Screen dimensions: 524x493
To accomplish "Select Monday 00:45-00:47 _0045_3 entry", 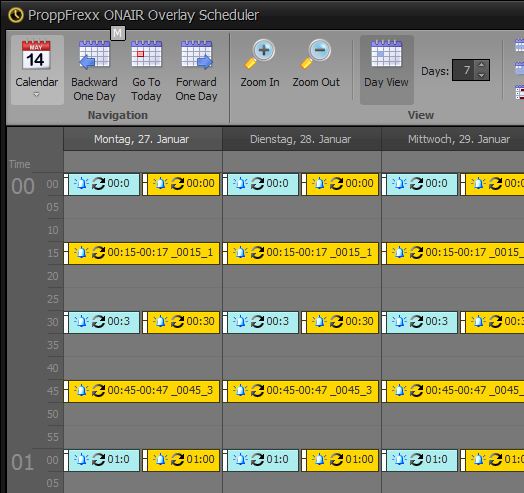I will [x=142, y=391].
